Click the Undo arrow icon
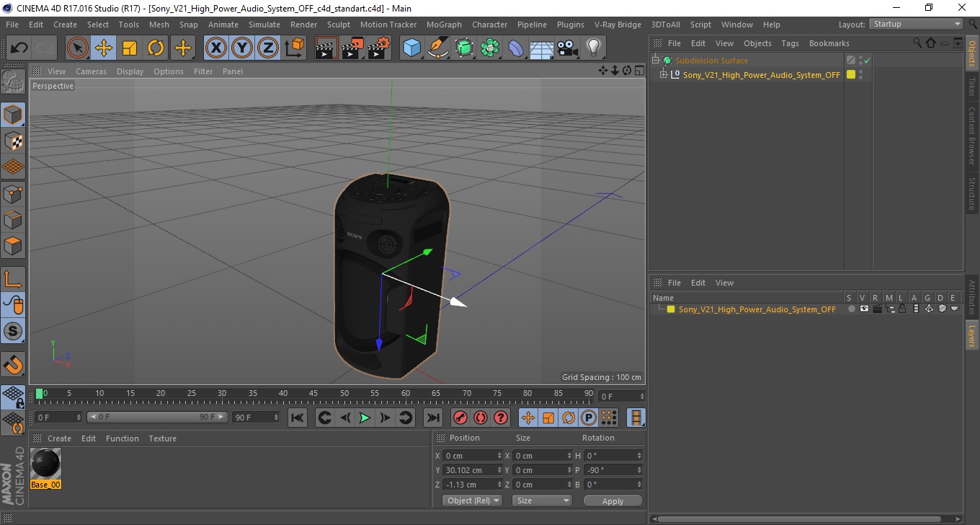Screen dimensions: 980x525 [x=19, y=48]
